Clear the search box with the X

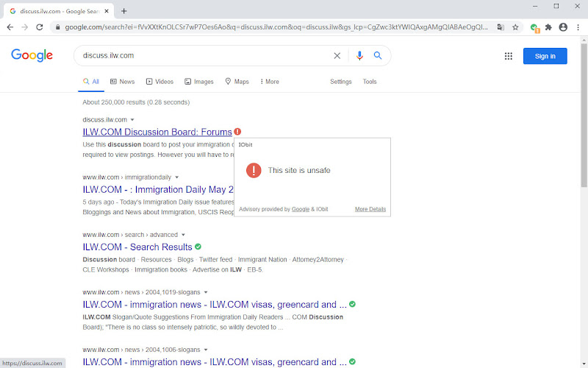click(337, 56)
